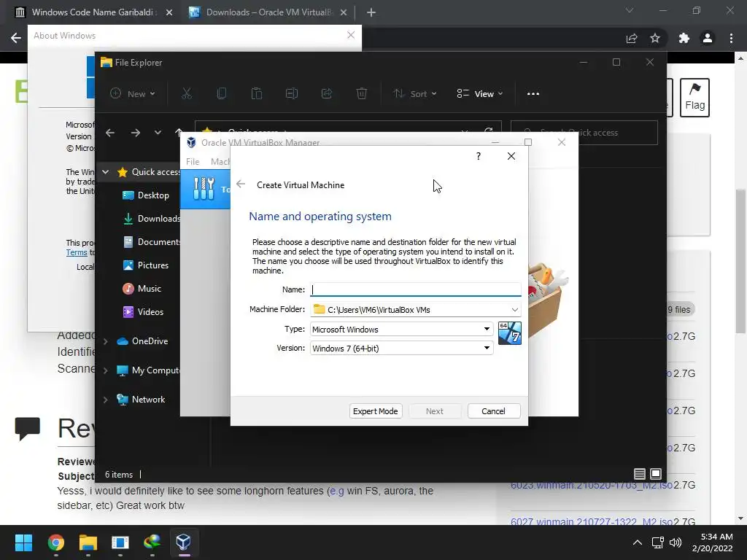Click the volume icon in system tray
The height and width of the screenshot is (560, 747).
click(675, 542)
